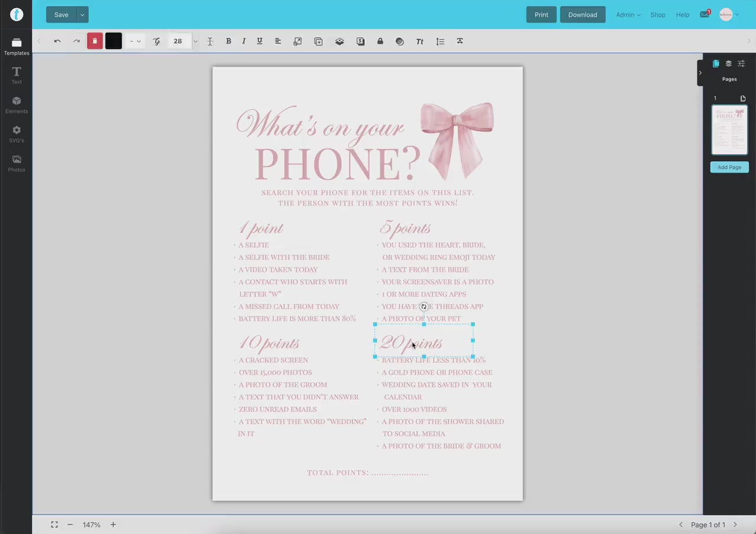The width and height of the screenshot is (756, 534).
Task: Click the Add Page button
Action: (729, 167)
